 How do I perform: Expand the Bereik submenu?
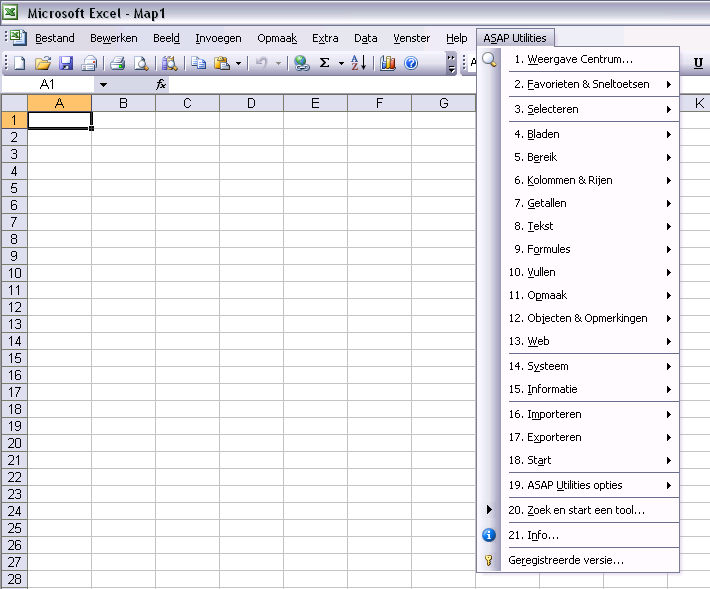point(669,157)
